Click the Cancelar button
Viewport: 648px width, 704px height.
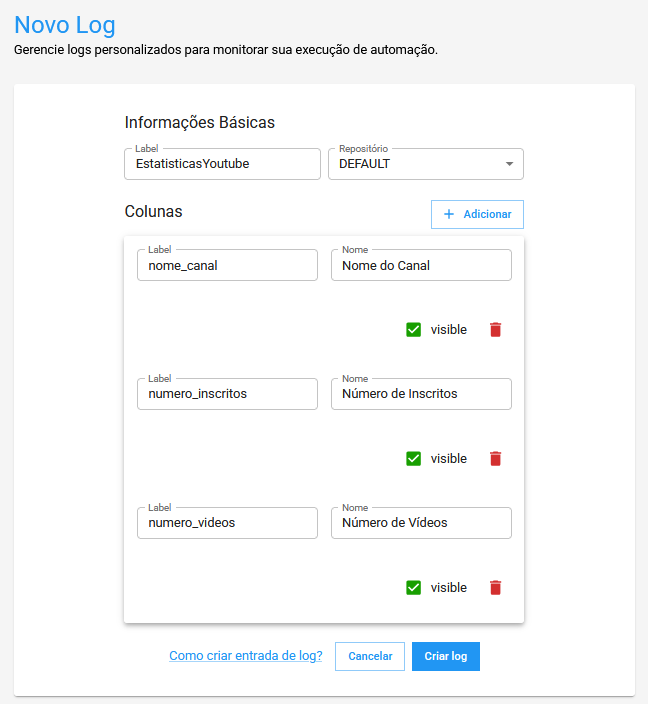point(370,657)
